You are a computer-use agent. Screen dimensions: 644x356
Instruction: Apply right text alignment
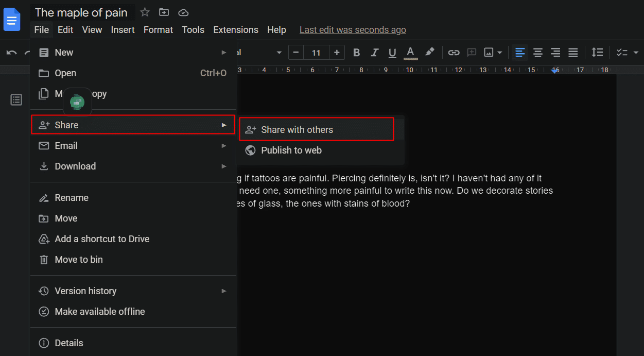[x=555, y=53]
